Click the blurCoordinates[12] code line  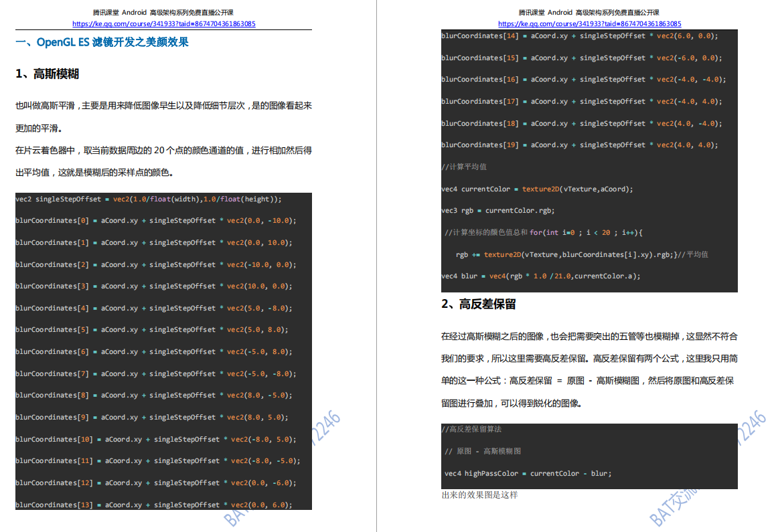(x=156, y=482)
